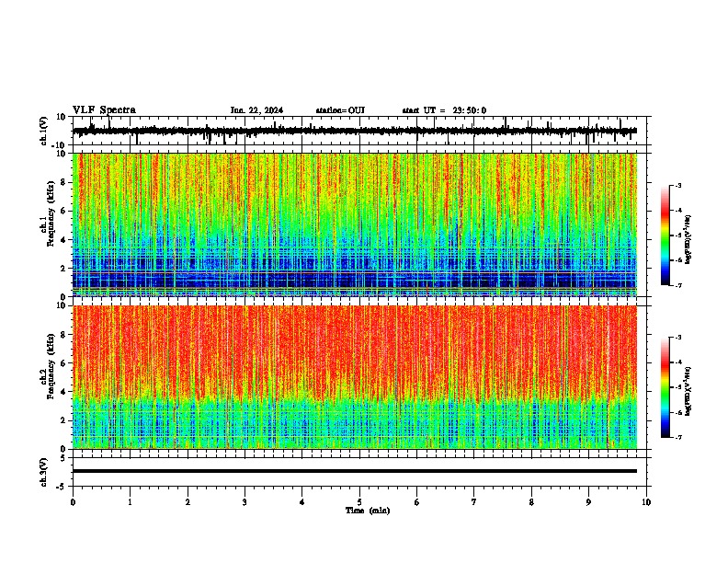Screen dimensions: 728x563
Task: Click "-7" on the ch.2 colorbar scale
Action: [677, 437]
